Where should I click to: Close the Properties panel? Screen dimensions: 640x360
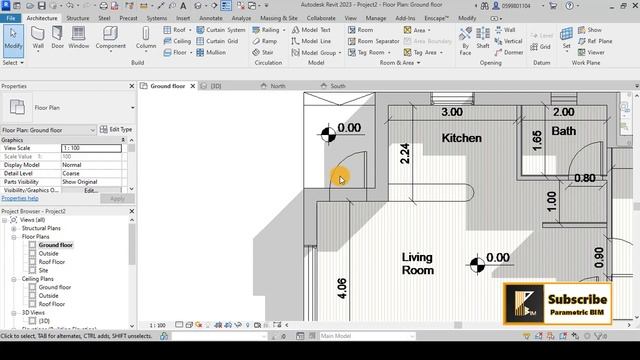[131, 86]
